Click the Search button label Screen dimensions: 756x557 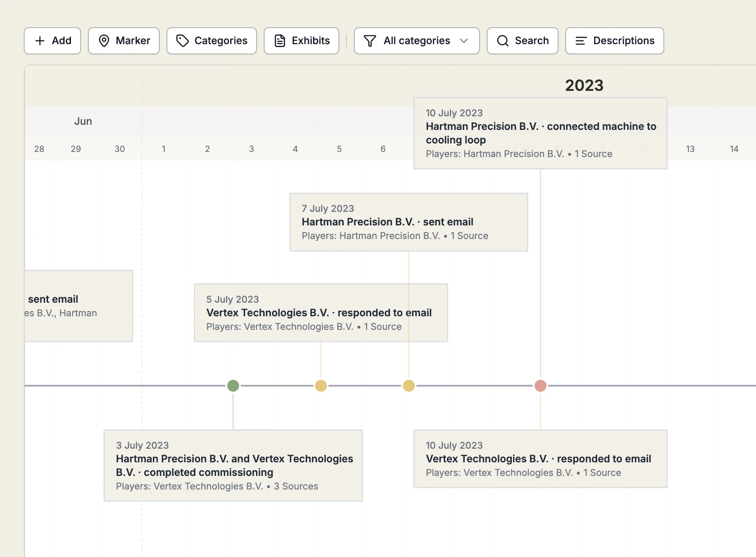[x=532, y=41]
